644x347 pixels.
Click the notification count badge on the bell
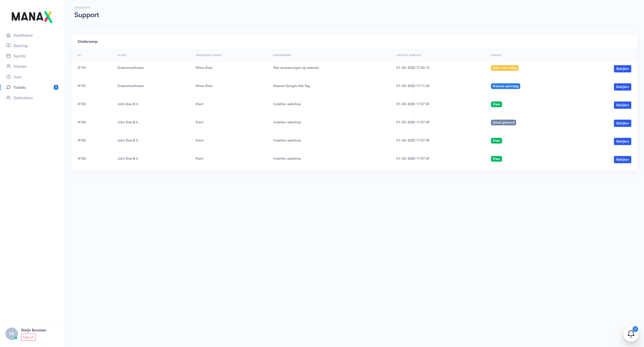click(635, 329)
